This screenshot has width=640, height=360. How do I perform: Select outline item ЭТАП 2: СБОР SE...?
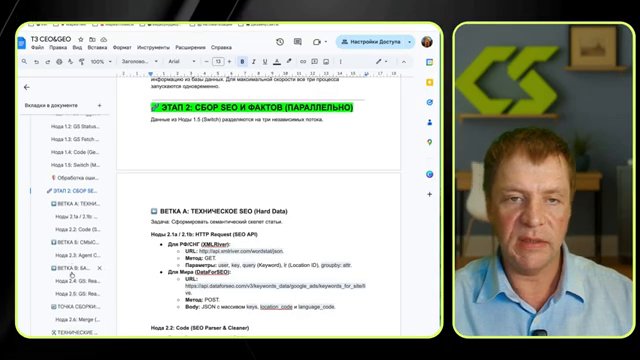click(72, 191)
